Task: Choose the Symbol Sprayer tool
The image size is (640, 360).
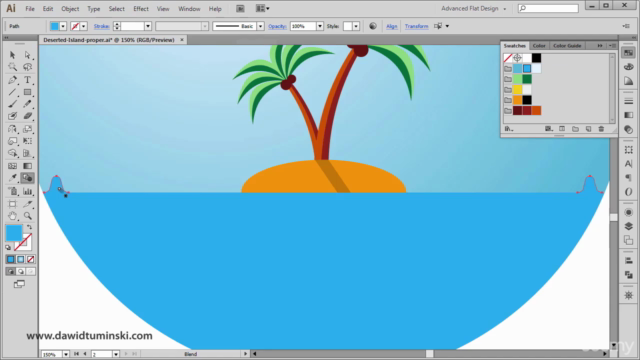Action: click(12, 191)
